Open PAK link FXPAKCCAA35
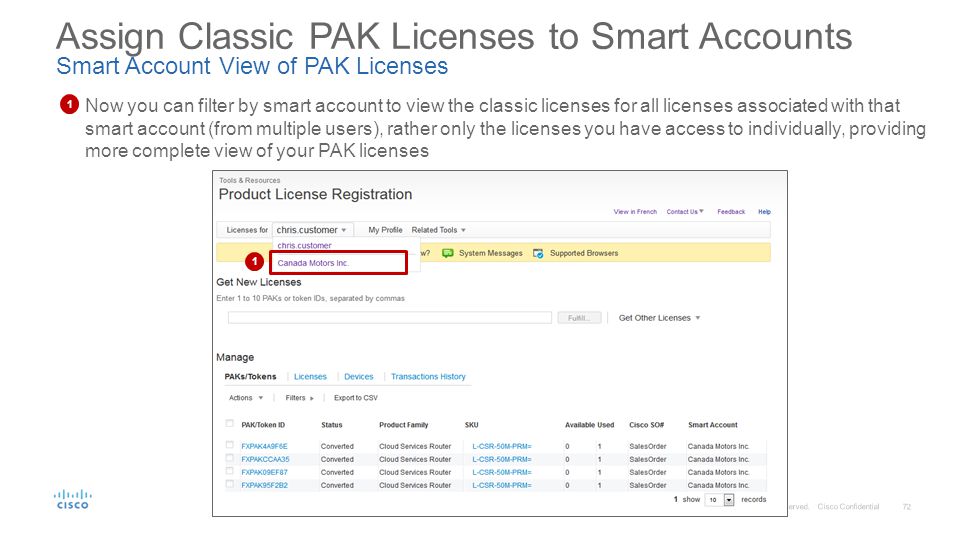 pyautogui.click(x=265, y=459)
